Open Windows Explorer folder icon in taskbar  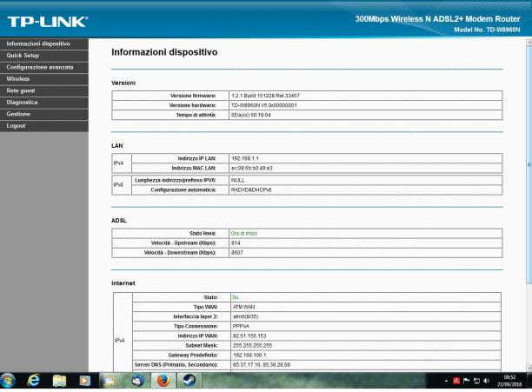59,381
